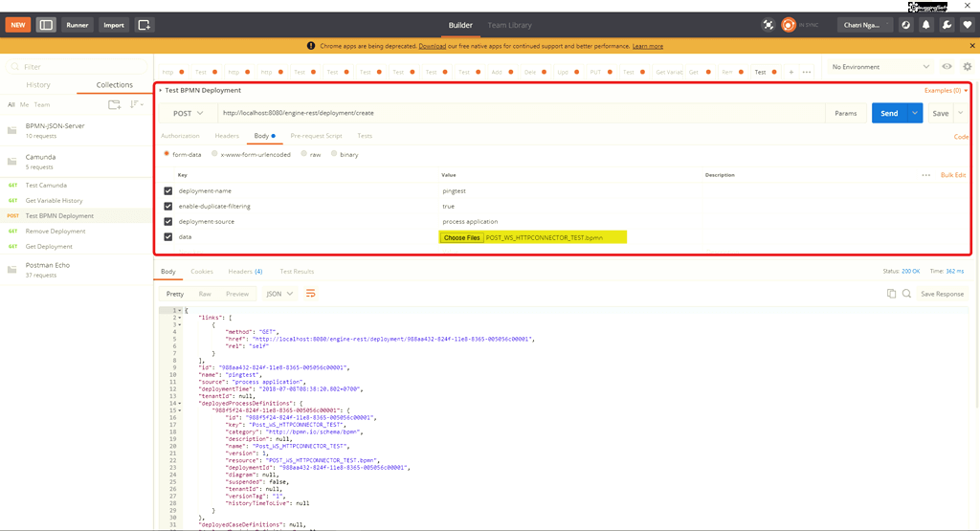Toggle the sidebar visibility icon

pos(46,25)
